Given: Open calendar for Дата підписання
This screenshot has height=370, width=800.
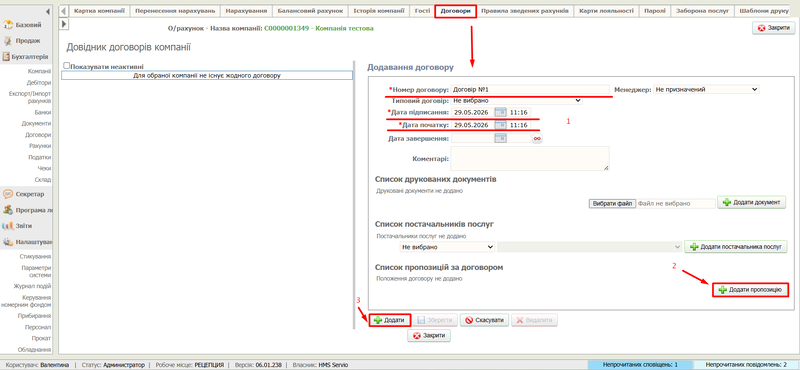Looking at the screenshot, I should 501,112.
